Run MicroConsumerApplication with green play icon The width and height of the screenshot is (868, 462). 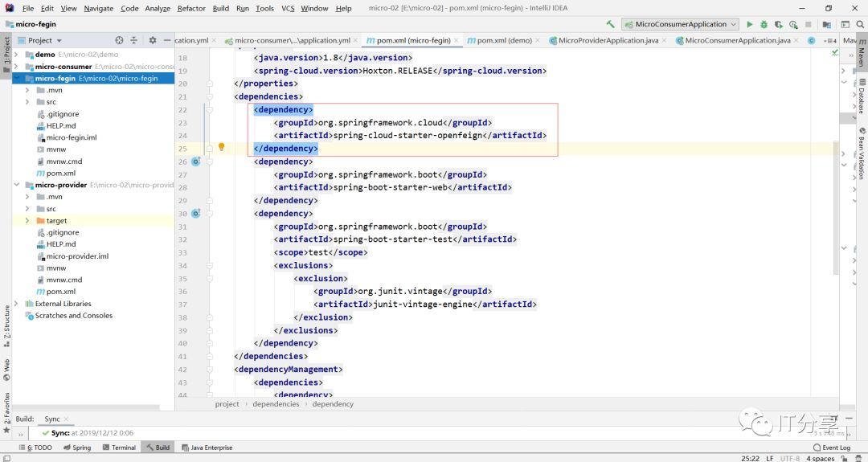point(750,24)
